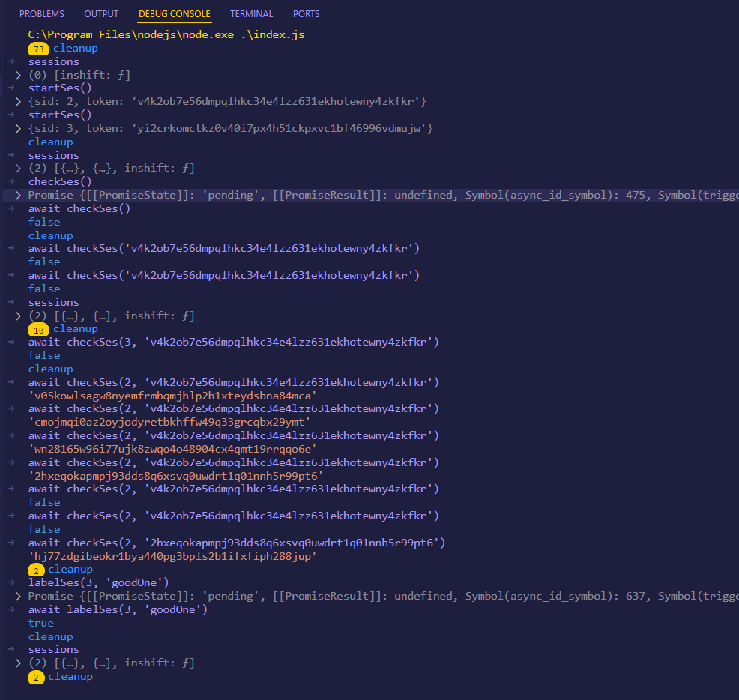Screen dimensions: 739x700
Task: Expand the Promise with async_id_symbol 637
Action: pos(18,597)
